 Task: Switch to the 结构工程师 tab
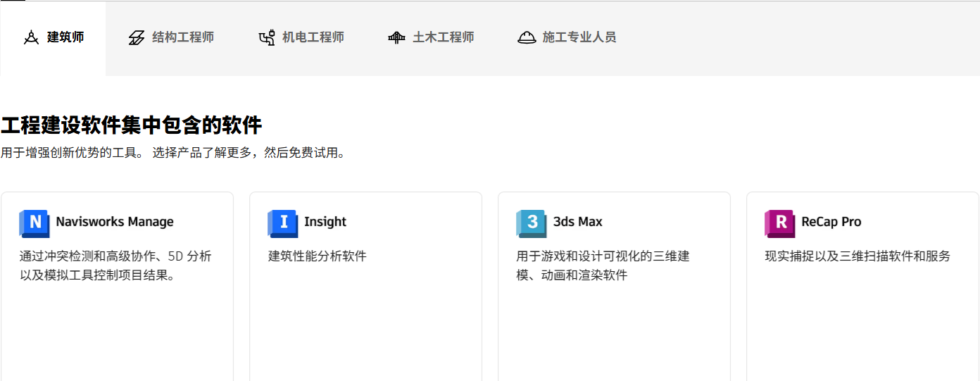(x=183, y=37)
